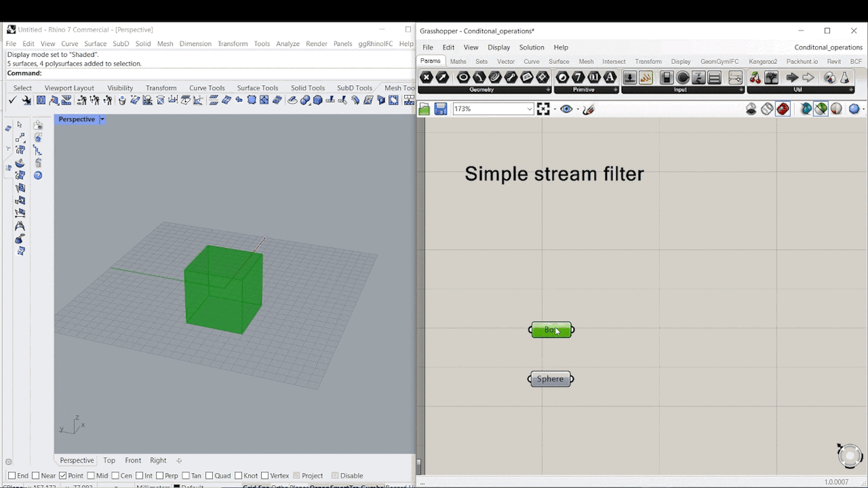
Task: Select the Vector parameter arrow icon
Action: tap(443, 78)
